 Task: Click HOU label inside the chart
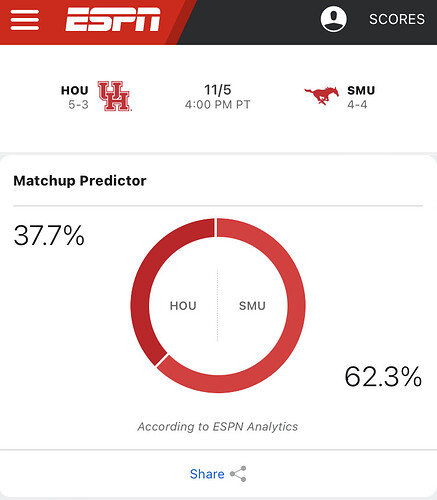click(x=183, y=306)
